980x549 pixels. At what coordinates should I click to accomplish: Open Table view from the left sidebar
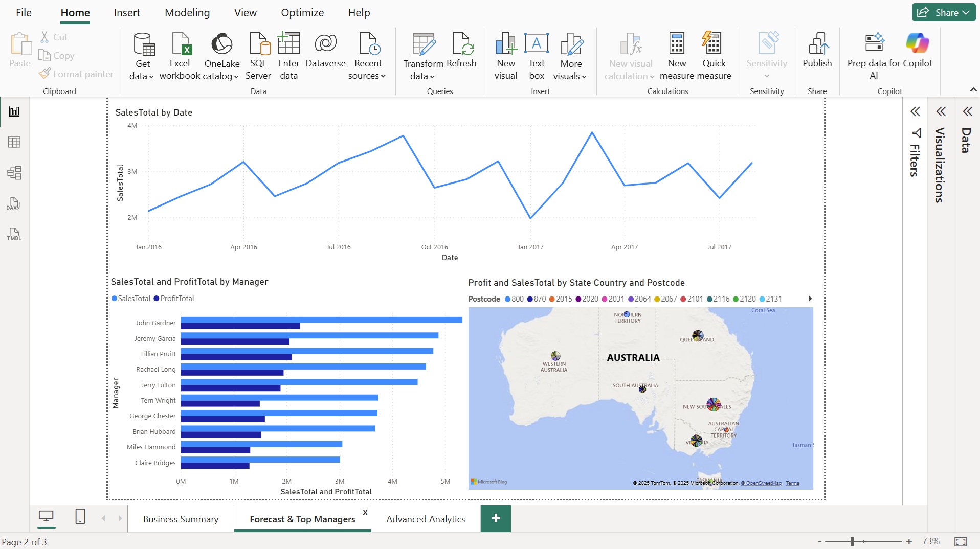pyautogui.click(x=14, y=142)
